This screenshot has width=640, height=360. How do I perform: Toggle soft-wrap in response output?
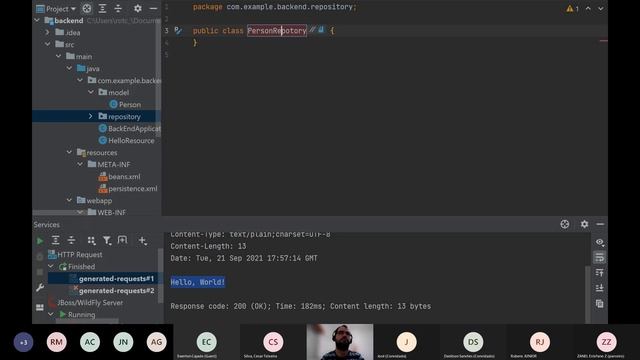[x=600, y=258]
